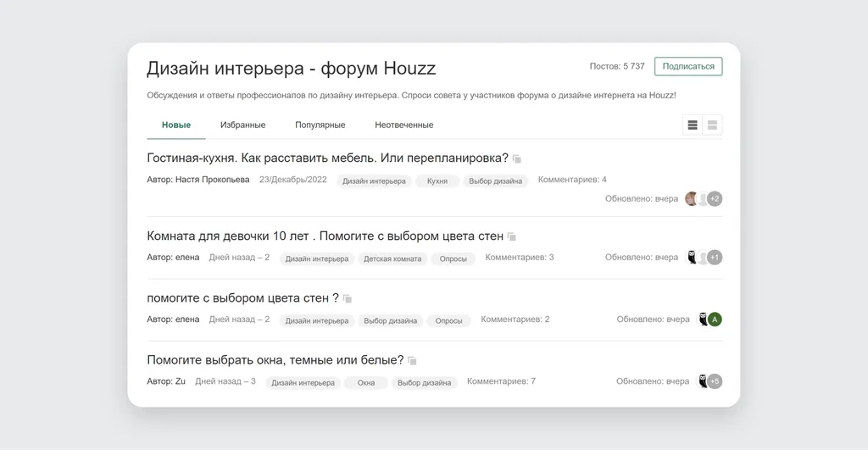Image resolution: width=868 pixels, height=450 pixels.
Task: Click 'Комментариев: 3' text
Action: [520, 258]
